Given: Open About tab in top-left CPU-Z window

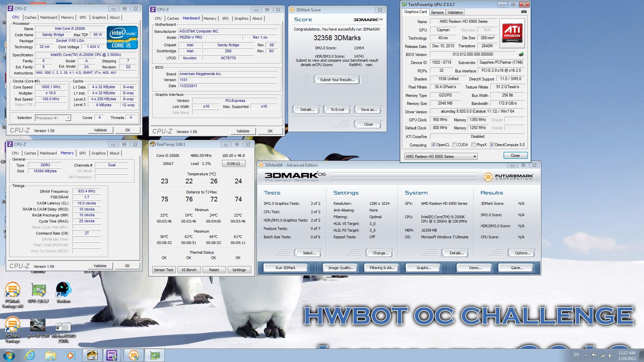Looking at the screenshot, I should click(115, 17).
